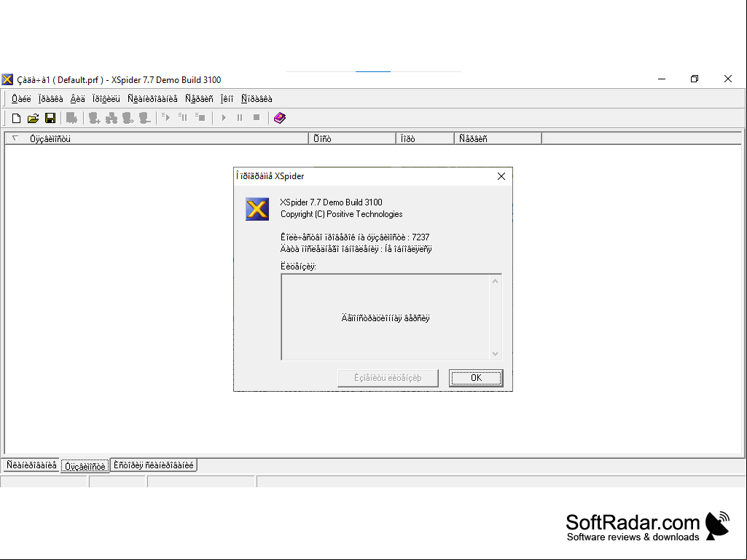The height and width of the screenshot is (560, 747).
Task: Click the license box scroll down arrow
Action: click(x=496, y=353)
